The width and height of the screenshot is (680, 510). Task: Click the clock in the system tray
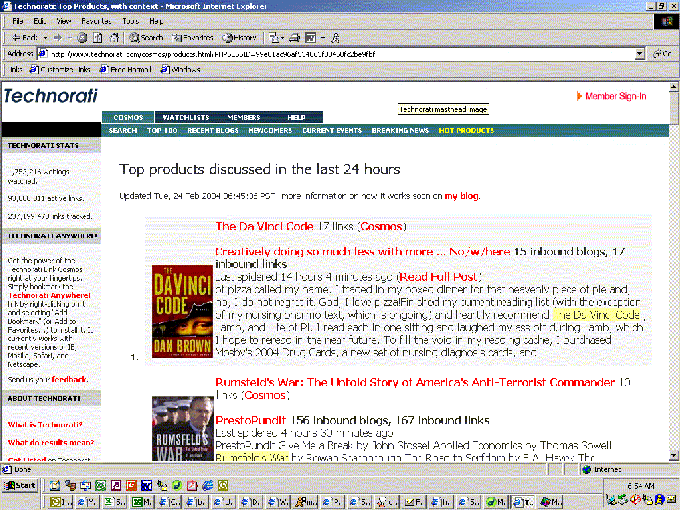click(641, 486)
